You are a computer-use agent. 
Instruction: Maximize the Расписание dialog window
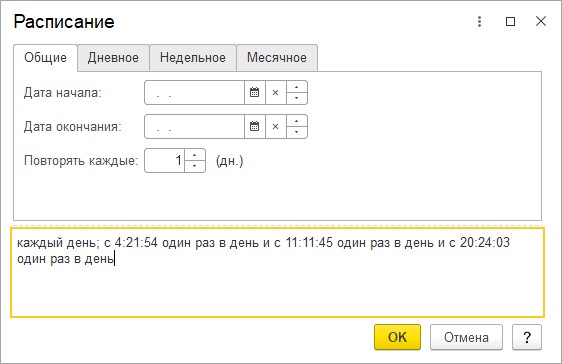point(510,21)
